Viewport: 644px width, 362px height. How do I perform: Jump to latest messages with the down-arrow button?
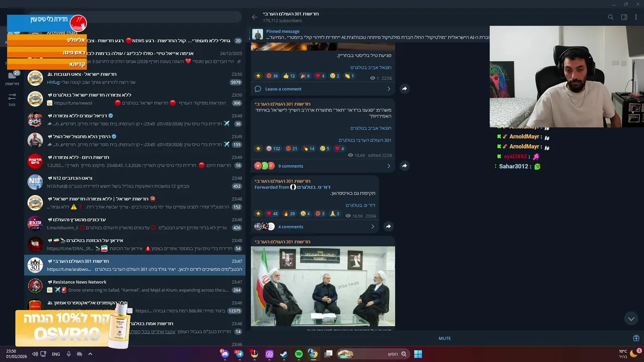pos(631,319)
